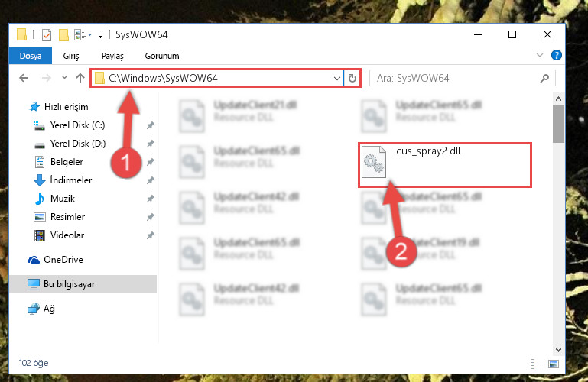The width and height of the screenshot is (588, 382).
Task: Switch to details list view
Action: tap(537, 364)
